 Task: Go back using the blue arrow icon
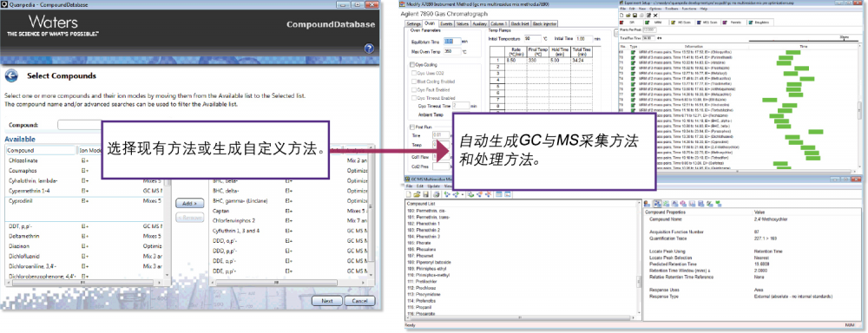pos(10,75)
